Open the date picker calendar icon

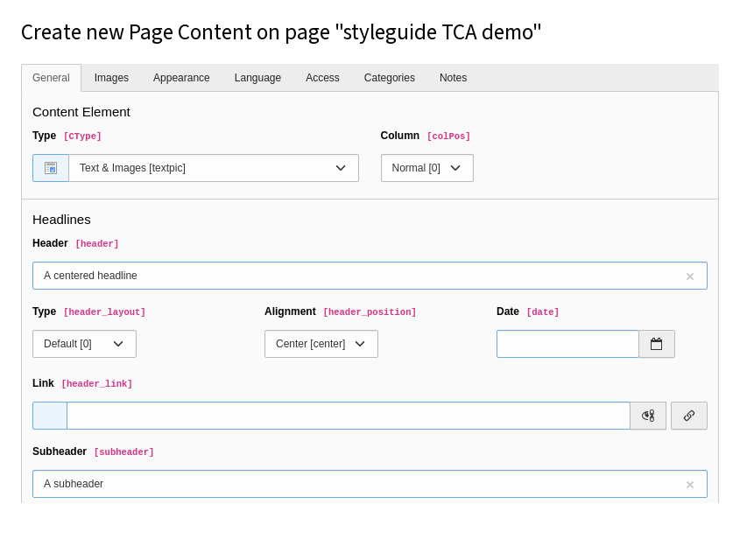pos(656,344)
